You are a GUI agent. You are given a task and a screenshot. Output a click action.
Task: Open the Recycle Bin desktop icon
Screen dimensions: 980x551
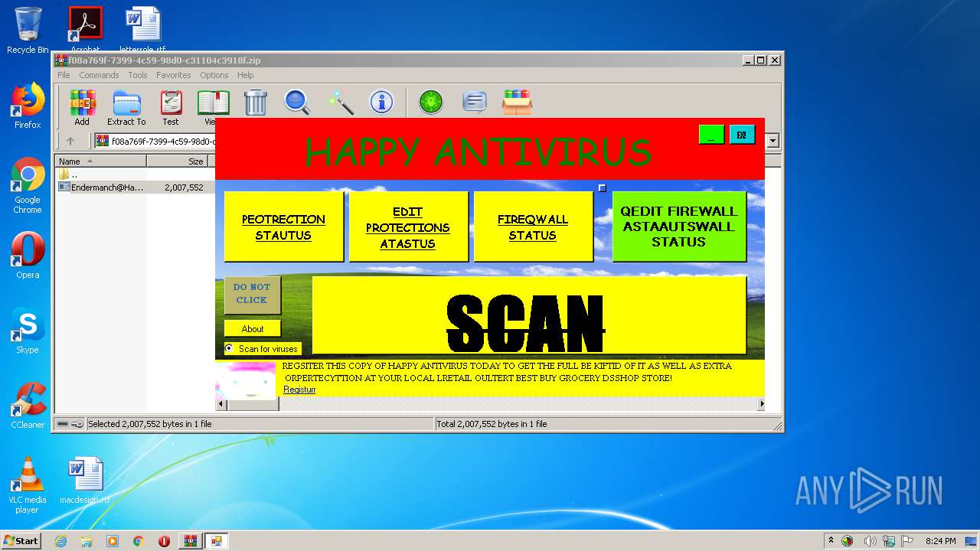click(x=28, y=31)
